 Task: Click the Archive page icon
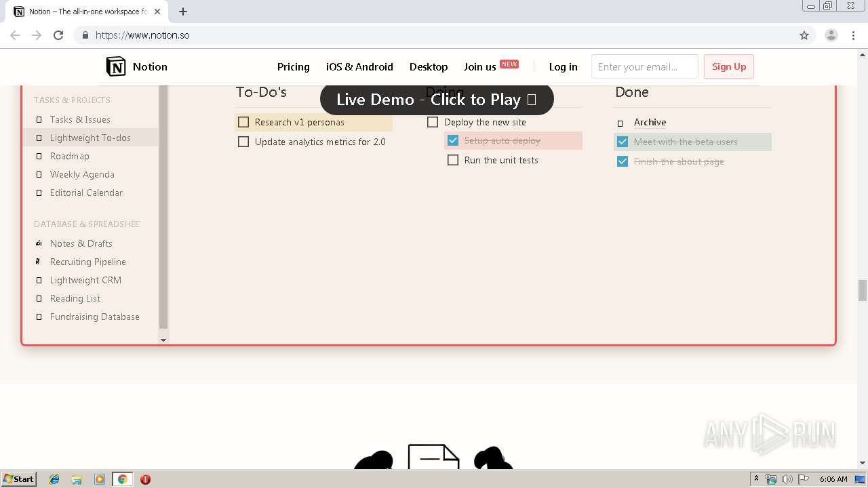(620, 123)
